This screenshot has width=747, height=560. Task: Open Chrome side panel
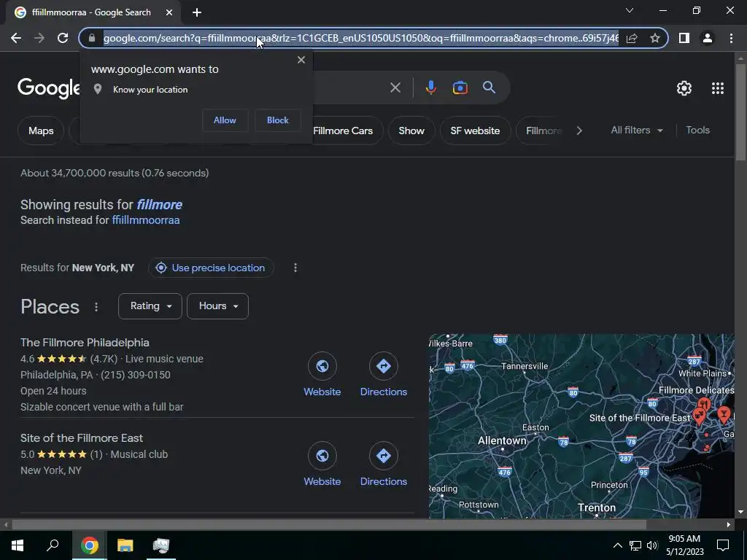(684, 38)
